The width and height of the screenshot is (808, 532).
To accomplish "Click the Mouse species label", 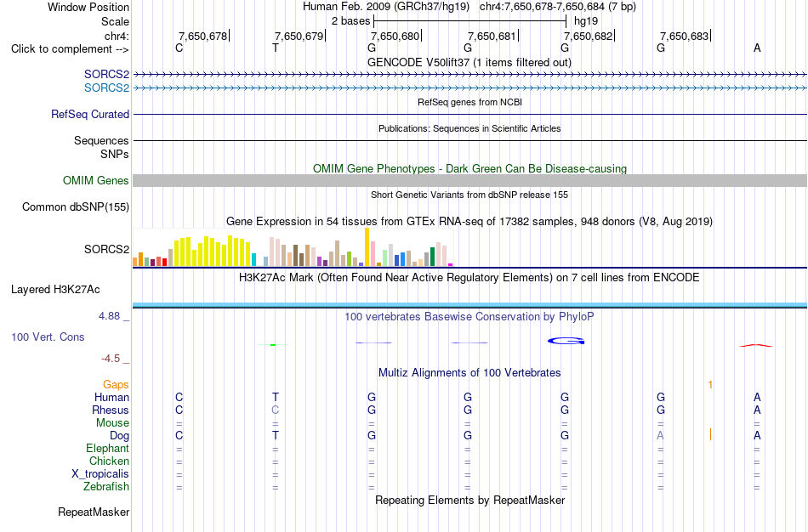I will click(x=112, y=423).
